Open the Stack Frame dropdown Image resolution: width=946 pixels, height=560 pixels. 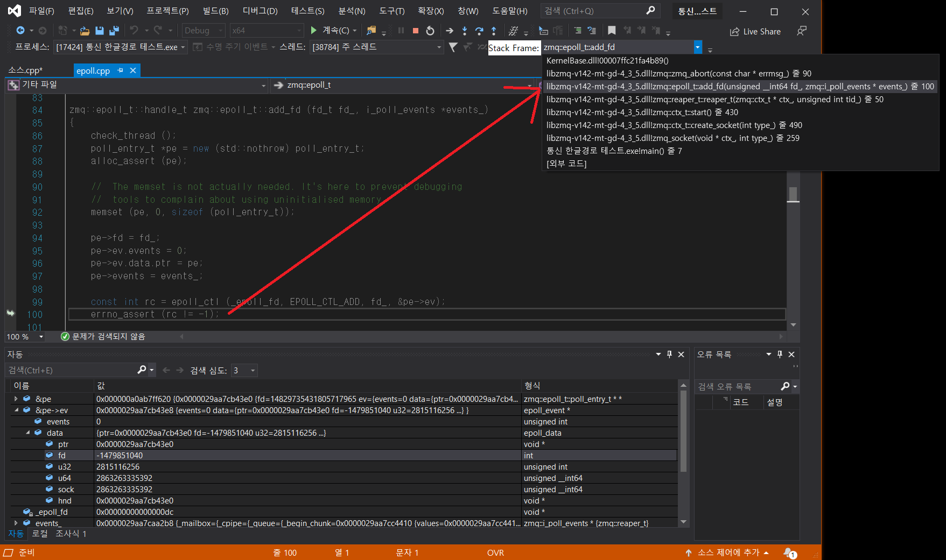697,47
